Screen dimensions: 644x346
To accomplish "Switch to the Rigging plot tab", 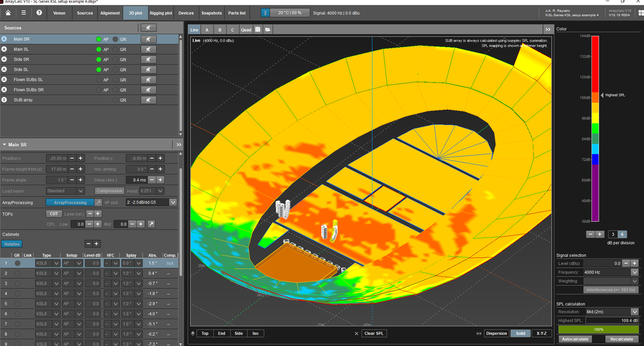I will [160, 12].
